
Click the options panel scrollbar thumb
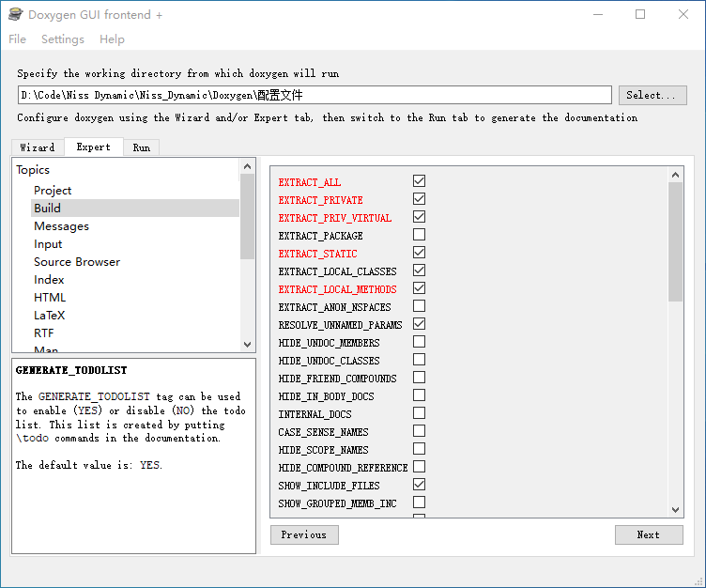coord(675,241)
